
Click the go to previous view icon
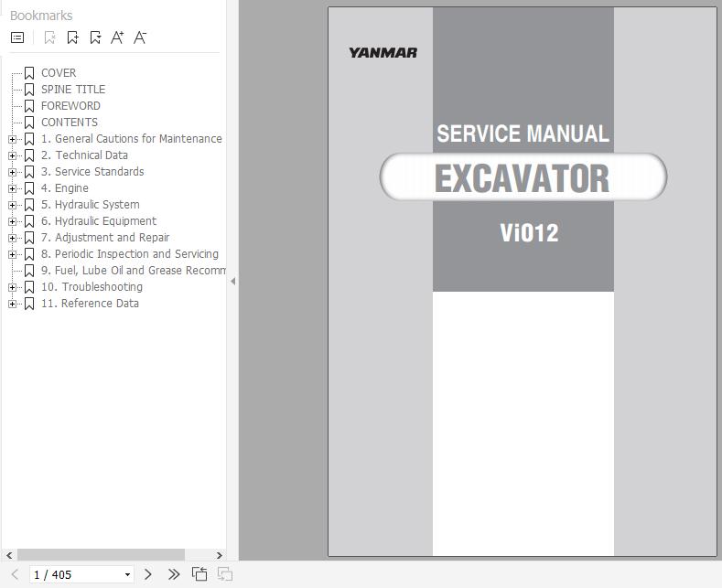pyautogui.click(x=199, y=574)
